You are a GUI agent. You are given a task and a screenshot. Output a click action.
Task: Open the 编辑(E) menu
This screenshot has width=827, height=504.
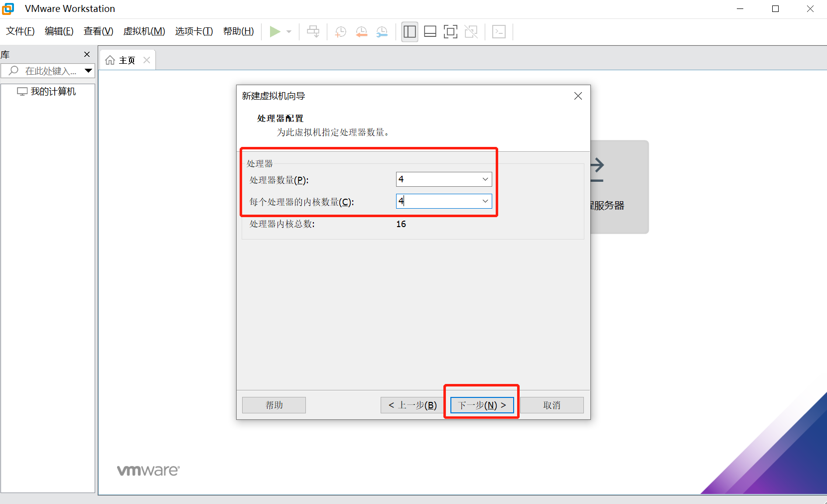(x=59, y=31)
